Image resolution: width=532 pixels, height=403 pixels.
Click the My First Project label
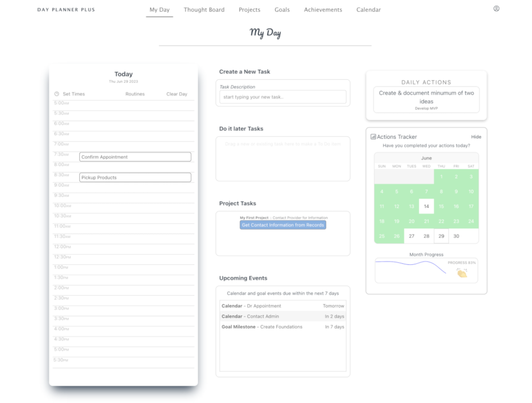[254, 217]
